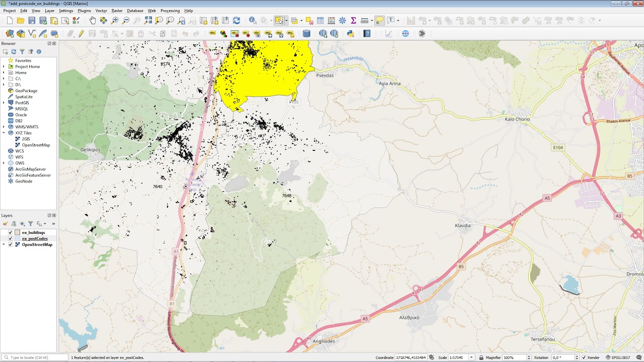The height and width of the screenshot is (362, 644).
Task: Click the Zoom Full extent icon
Action: point(148,21)
